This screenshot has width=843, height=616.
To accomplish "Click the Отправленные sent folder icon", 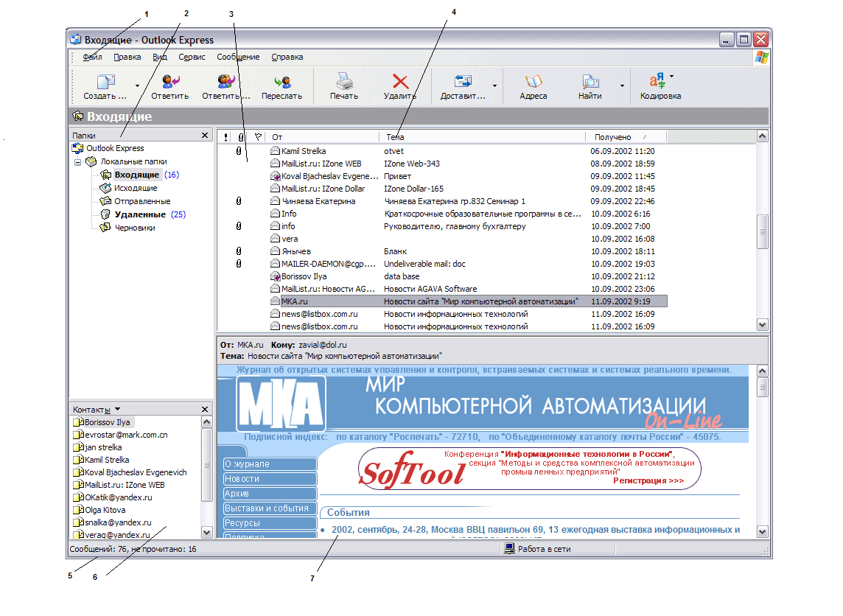I will (105, 201).
